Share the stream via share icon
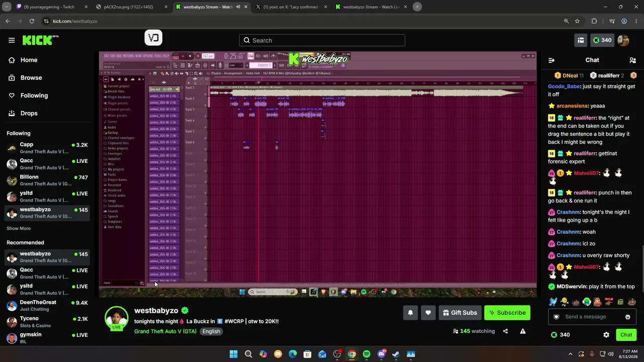644x362 pixels. [x=506, y=331]
